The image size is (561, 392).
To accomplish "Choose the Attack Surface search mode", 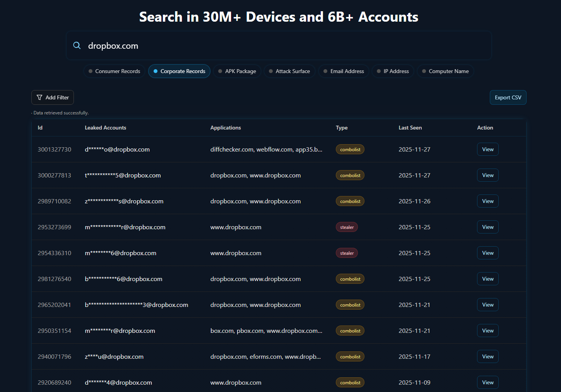I will coord(289,71).
